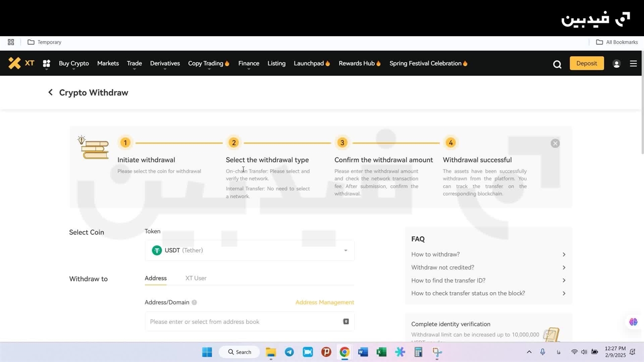Open the Finance menu
The width and height of the screenshot is (644, 362).
tap(249, 63)
